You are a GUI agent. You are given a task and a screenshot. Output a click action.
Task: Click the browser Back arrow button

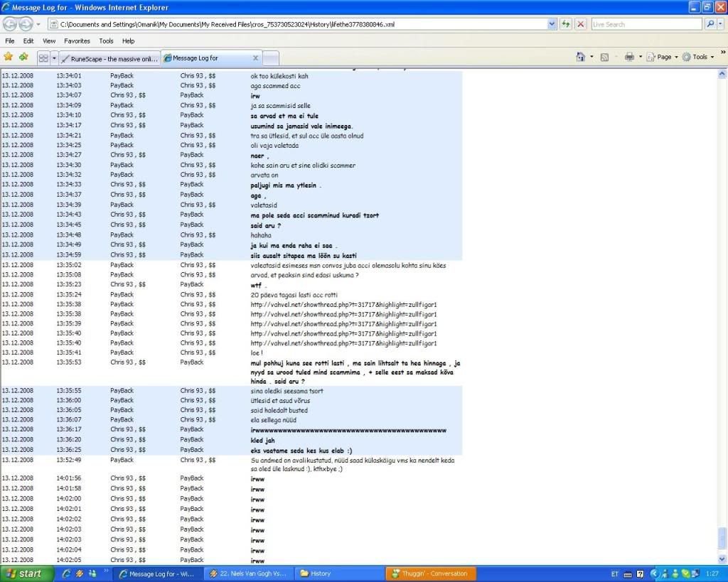pos(10,24)
